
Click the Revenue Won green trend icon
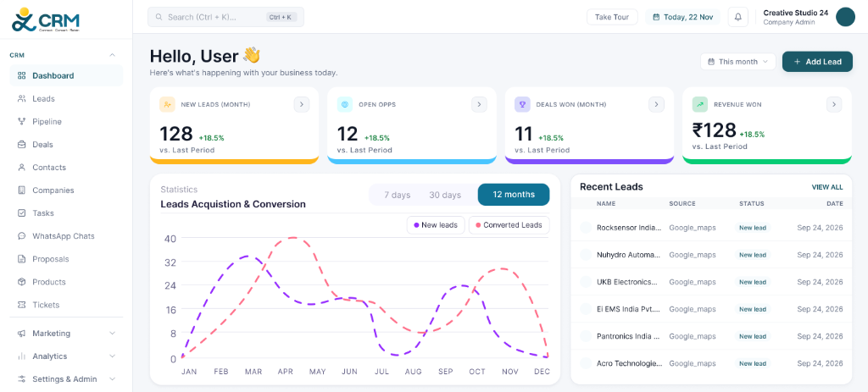click(700, 104)
